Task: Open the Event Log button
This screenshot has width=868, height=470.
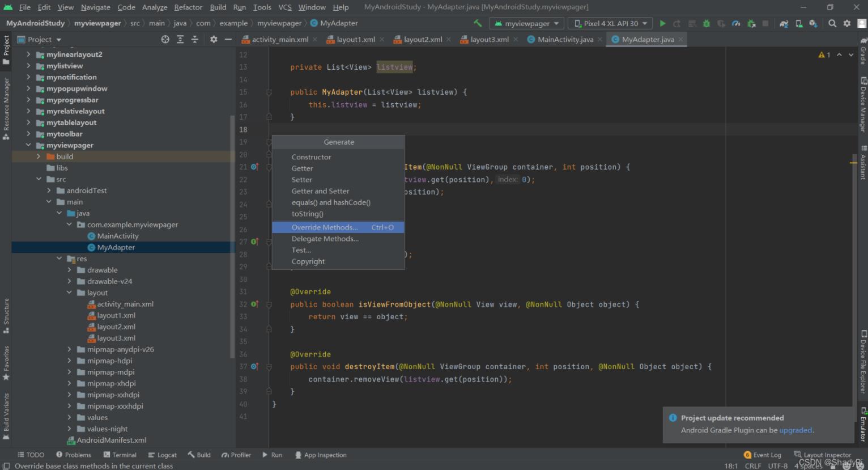Action: point(762,455)
